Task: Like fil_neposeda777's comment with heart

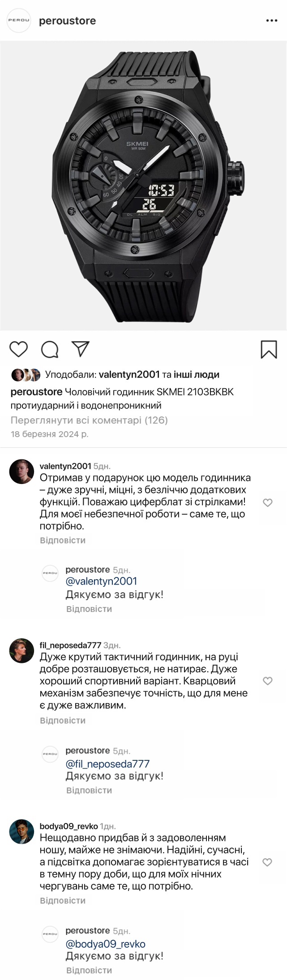Action: tap(267, 681)
